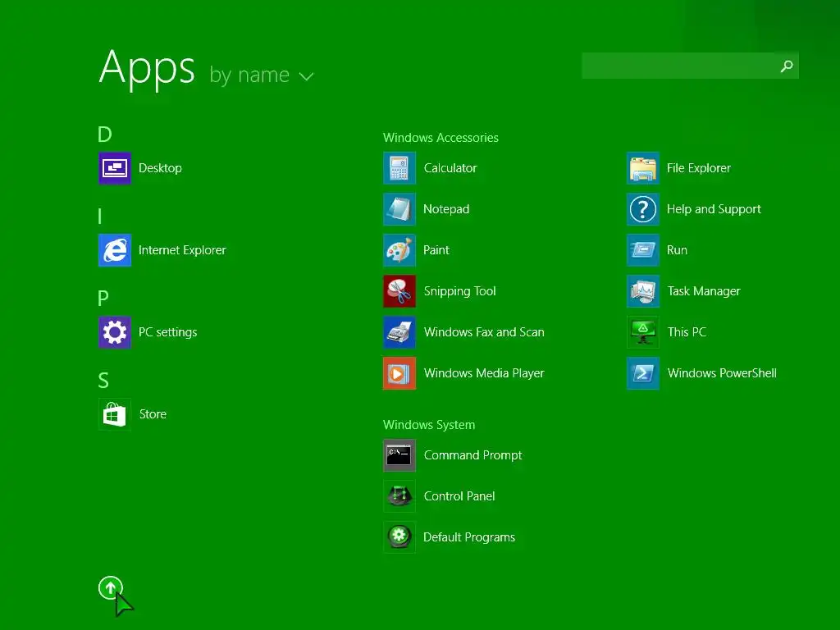
Task: Click the 'Control Panel' label
Action: tap(459, 496)
